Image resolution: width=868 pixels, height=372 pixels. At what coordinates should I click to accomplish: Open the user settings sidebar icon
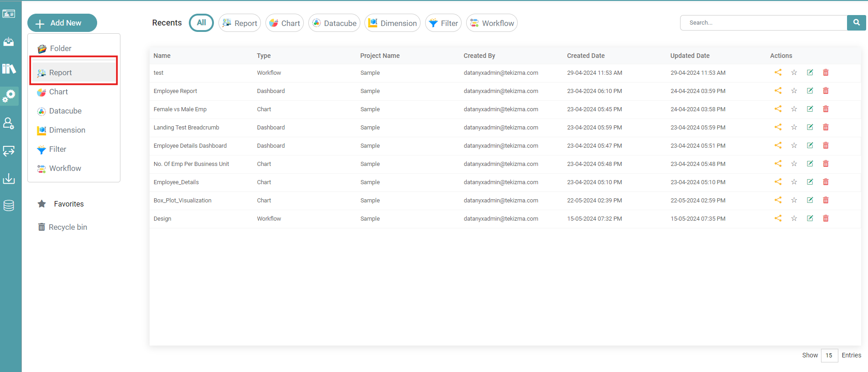pyautogui.click(x=9, y=124)
